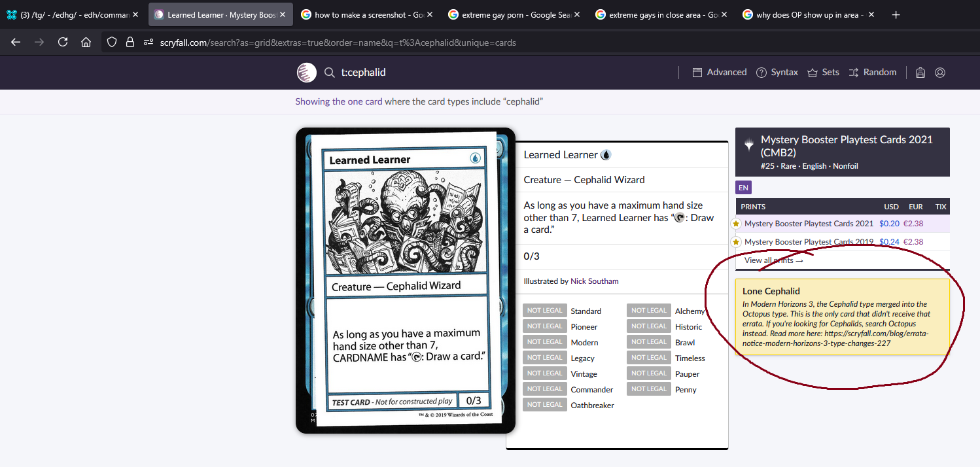Click the blue mana symbol by Learned Learner
Screen dimensions: 980x467
605,155
